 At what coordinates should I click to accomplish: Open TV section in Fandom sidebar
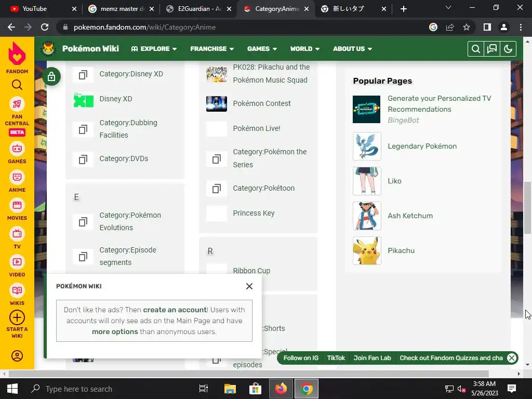17,238
